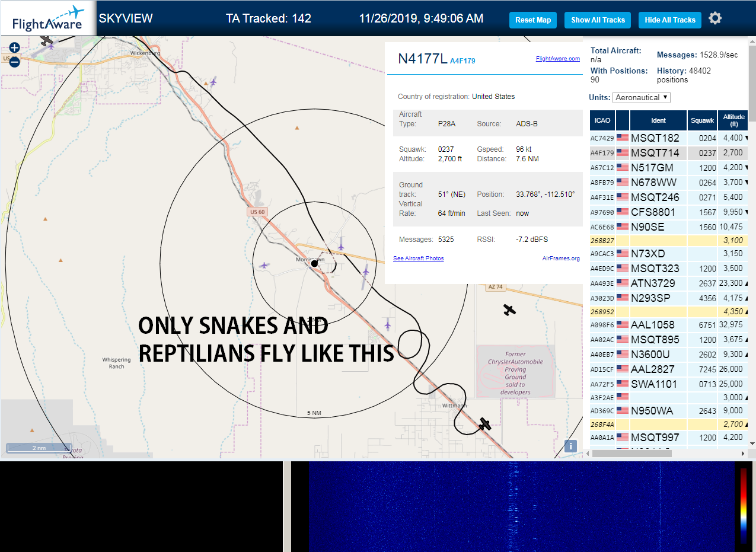This screenshot has height=552, width=756.
Task: Select the N678WW aircraft row
Action: [x=669, y=182]
